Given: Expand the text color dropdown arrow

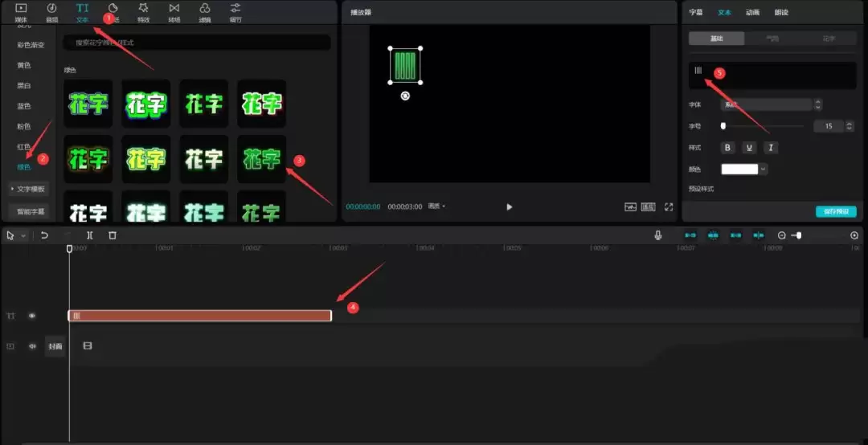Looking at the screenshot, I should [x=764, y=169].
